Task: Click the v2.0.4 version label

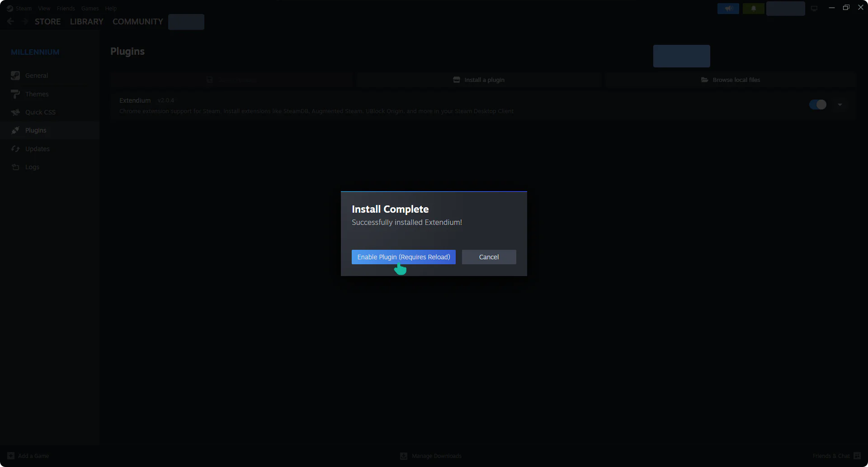Action: coord(166,100)
